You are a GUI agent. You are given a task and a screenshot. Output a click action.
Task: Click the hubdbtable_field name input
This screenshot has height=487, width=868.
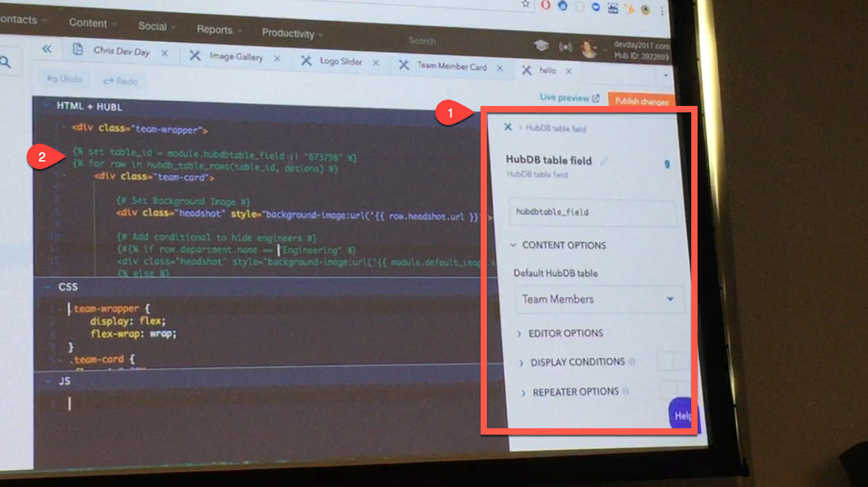coord(592,213)
